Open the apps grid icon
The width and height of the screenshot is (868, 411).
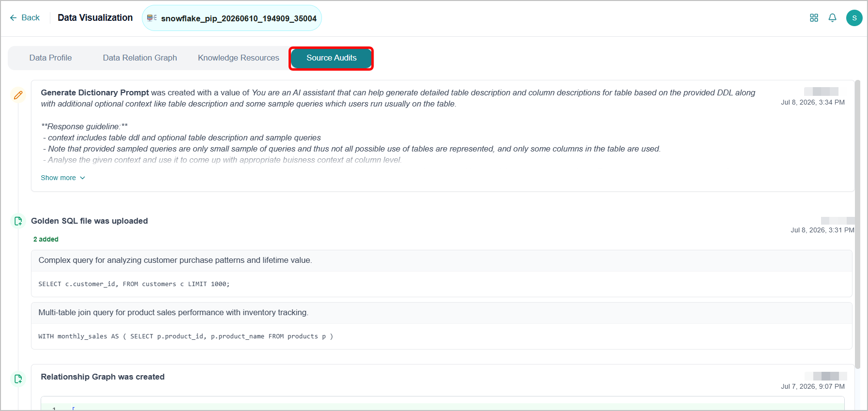[x=814, y=18]
